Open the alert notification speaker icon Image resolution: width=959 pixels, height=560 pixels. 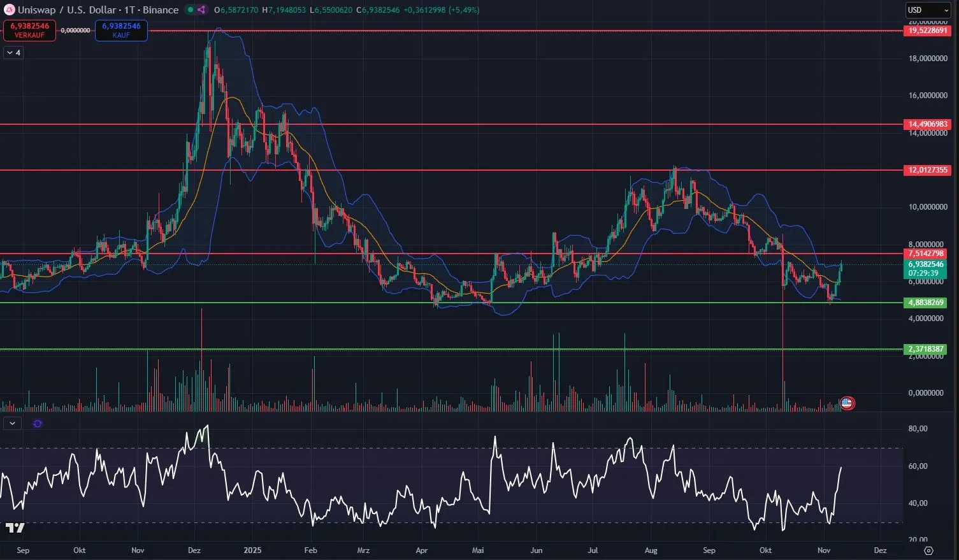point(201,10)
